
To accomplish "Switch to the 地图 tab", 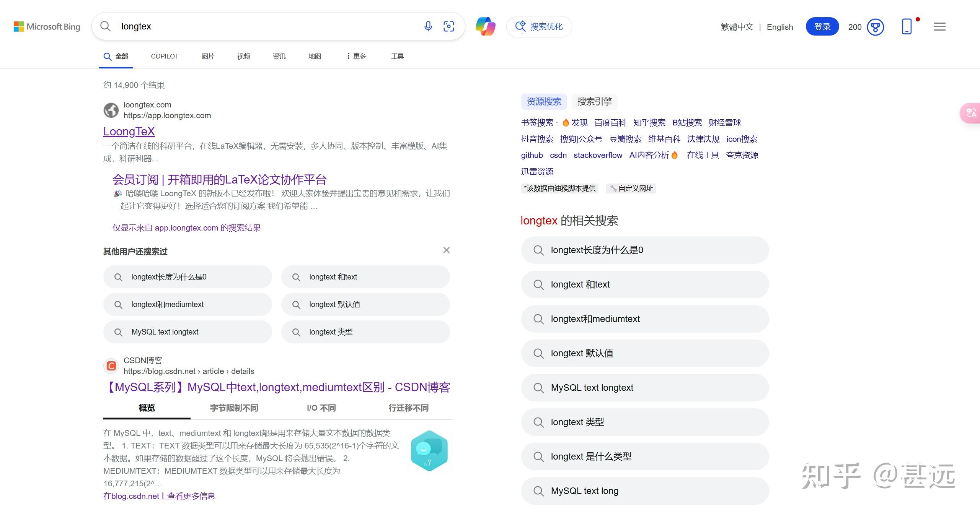I will click(x=315, y=57).
